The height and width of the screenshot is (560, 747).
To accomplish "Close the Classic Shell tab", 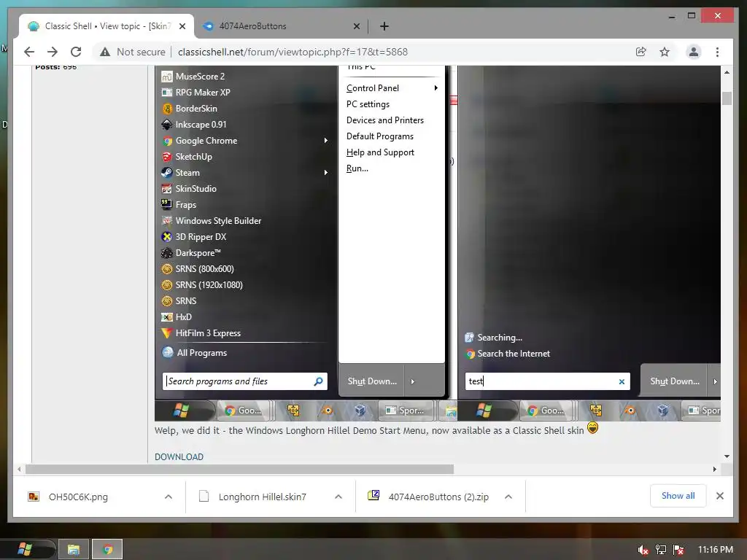I will [x=182, y=26].
